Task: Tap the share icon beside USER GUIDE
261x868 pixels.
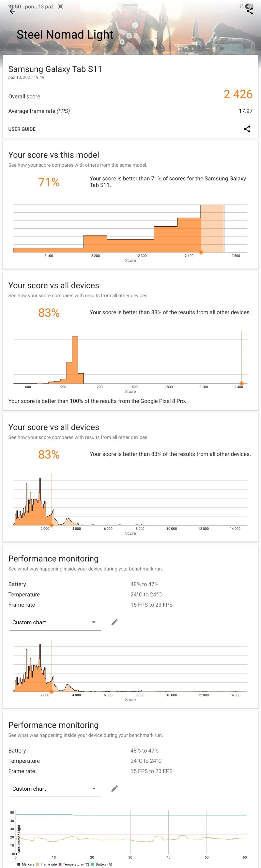Action: pos(247,129)
